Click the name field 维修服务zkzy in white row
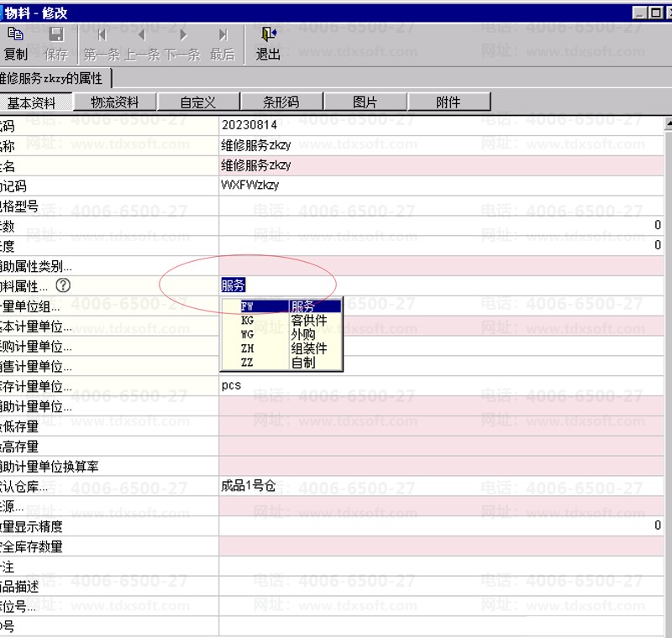The image size is (672, 638). click(x=442, y=145)
